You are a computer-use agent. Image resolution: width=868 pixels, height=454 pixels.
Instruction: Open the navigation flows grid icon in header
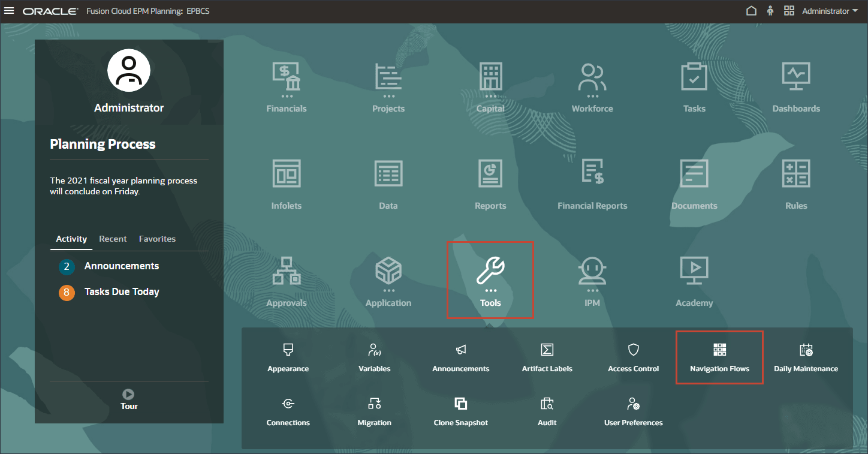[789, 11]
